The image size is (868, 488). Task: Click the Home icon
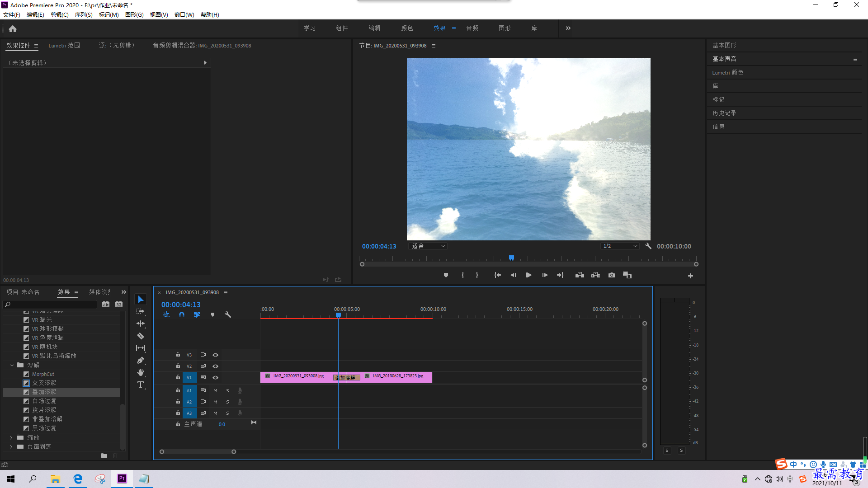(13, 28)
